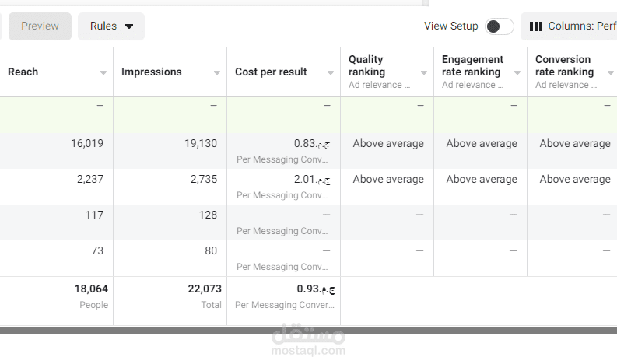Toggle the View Setup switch
Image resolution: width=617 pixels, height=364 pixels.
pyautogui.click(x=499, y=26)
